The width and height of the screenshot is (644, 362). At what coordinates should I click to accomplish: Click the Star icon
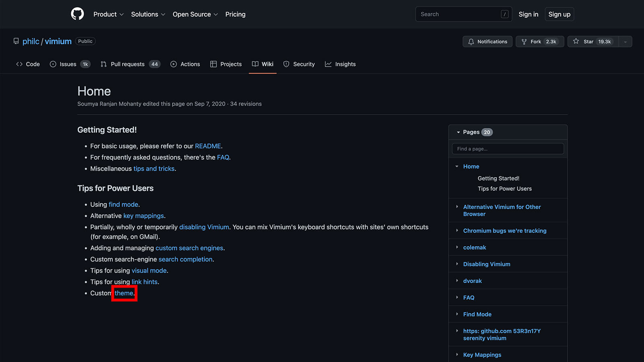(576, 41)
